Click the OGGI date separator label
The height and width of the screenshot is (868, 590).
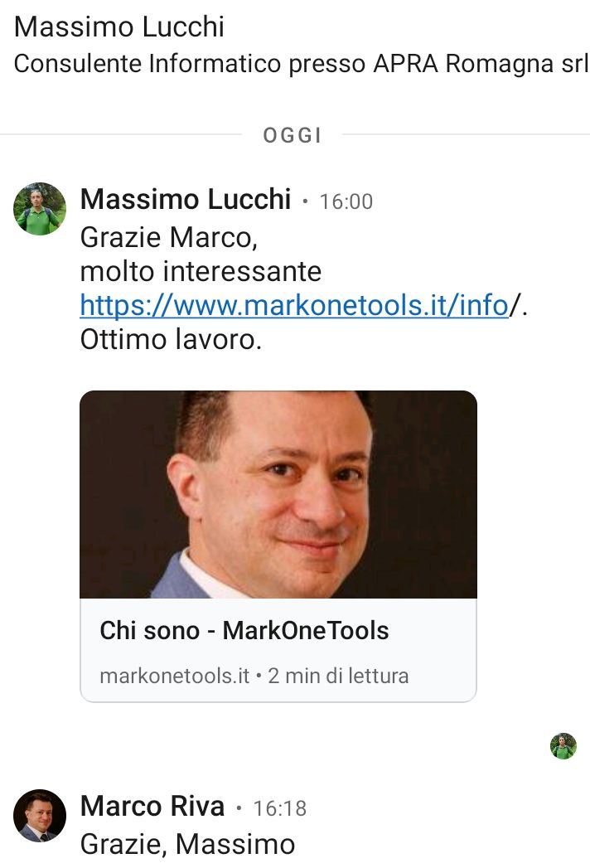[293, 135]
